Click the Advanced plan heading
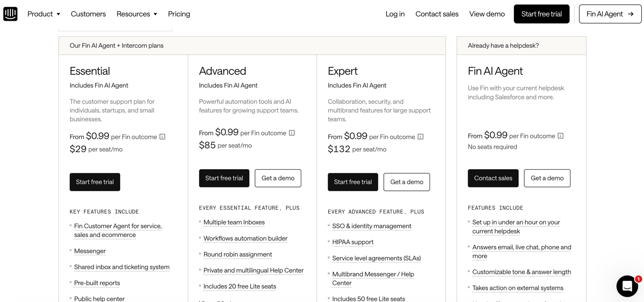The width and height of the screenshot is (644, 302). pyautogui.click(x=223, y=71)
